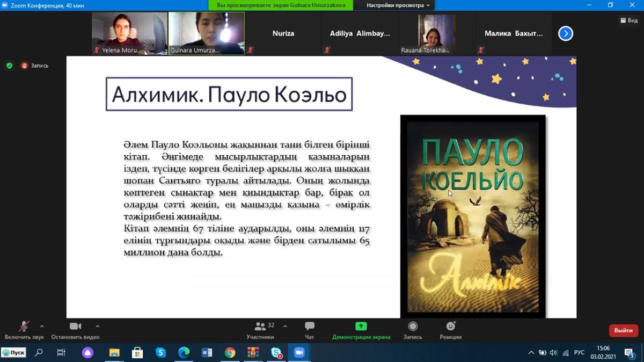Toggle the РУС keyboard language indicator
644x362 pixels.
coord(579,353)
